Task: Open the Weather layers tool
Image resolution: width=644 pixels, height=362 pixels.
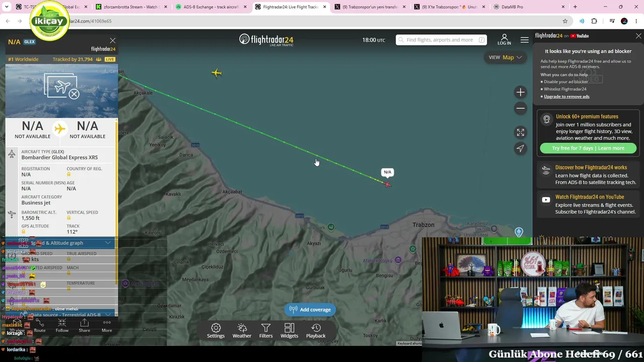Action: [242, 331]
